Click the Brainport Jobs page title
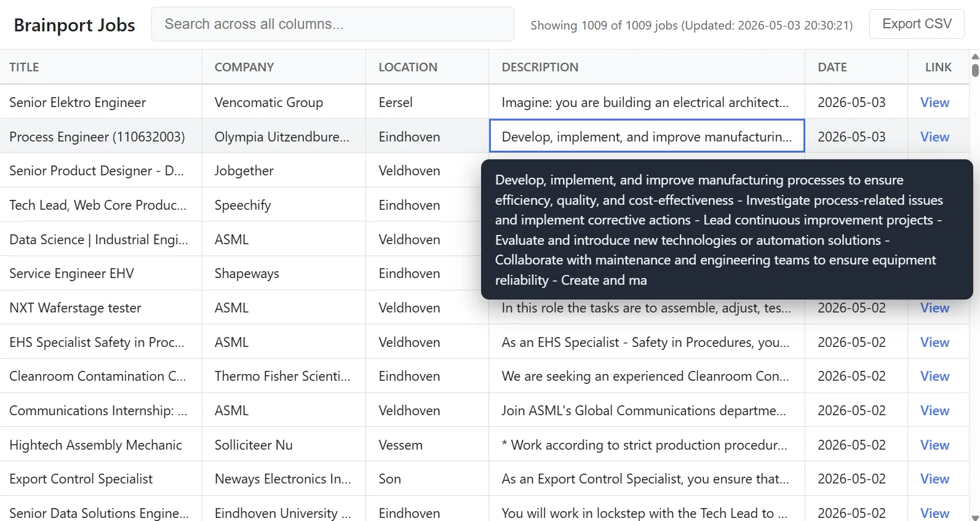 pos(74,25)
